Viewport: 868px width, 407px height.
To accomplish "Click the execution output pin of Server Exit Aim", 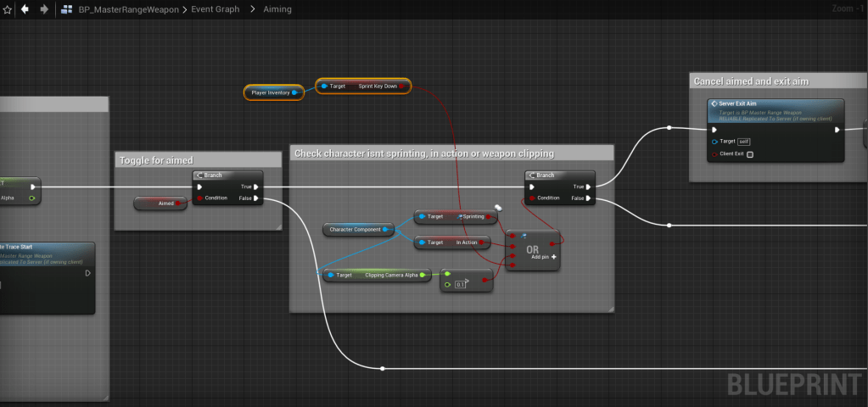I will [x=837, y=130].
